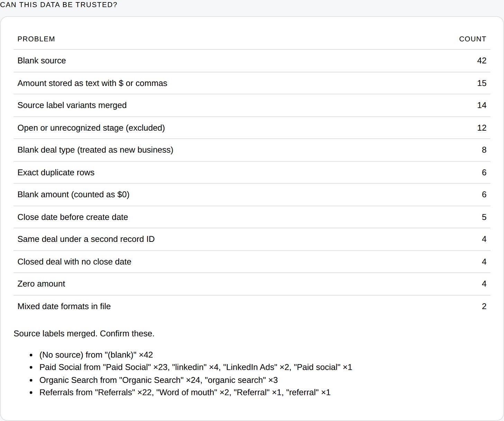
Task: Click the 'Organic Search' merged label bullet
Action: click(159, 380)
